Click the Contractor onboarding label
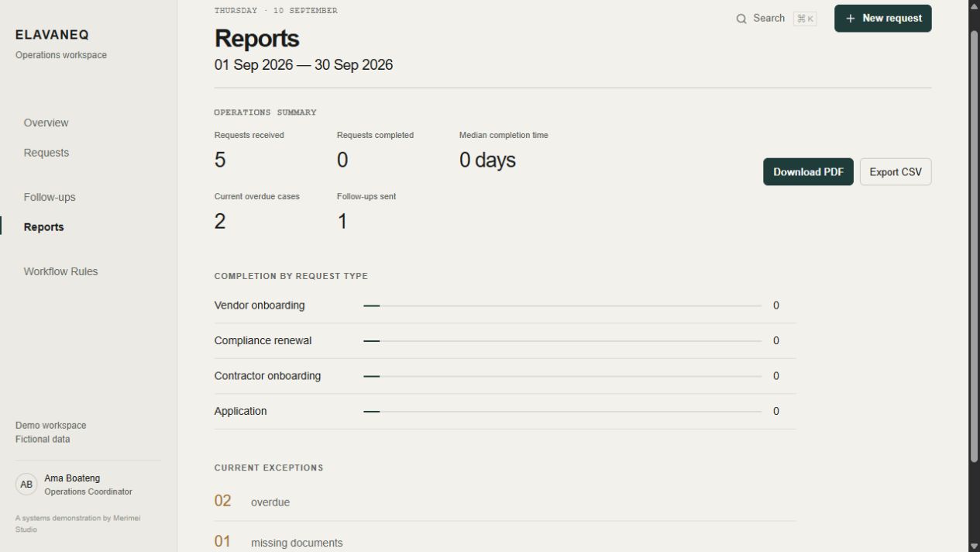Image resolution: width=980 pixels, height=552 pixels. pyautogui.click(x=267, y=376)
